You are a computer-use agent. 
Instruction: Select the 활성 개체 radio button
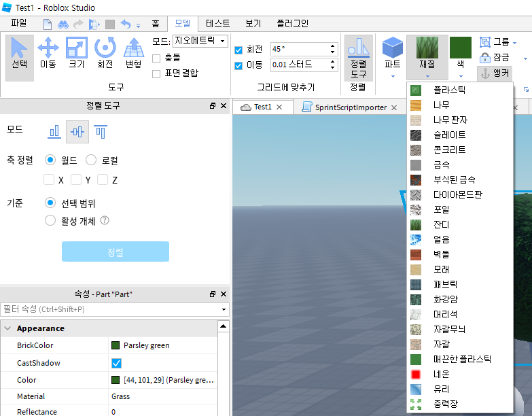click(x=50, y=220)
